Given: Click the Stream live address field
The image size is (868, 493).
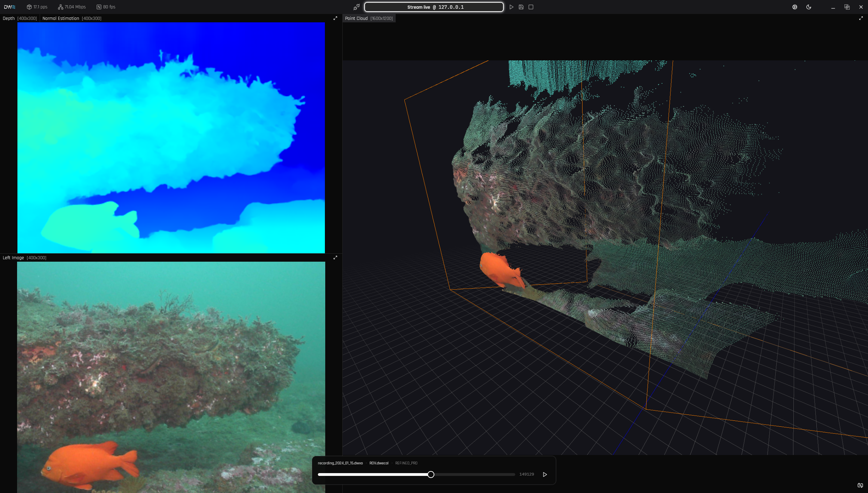Looking at the screenshot, I should pos(434,7).
